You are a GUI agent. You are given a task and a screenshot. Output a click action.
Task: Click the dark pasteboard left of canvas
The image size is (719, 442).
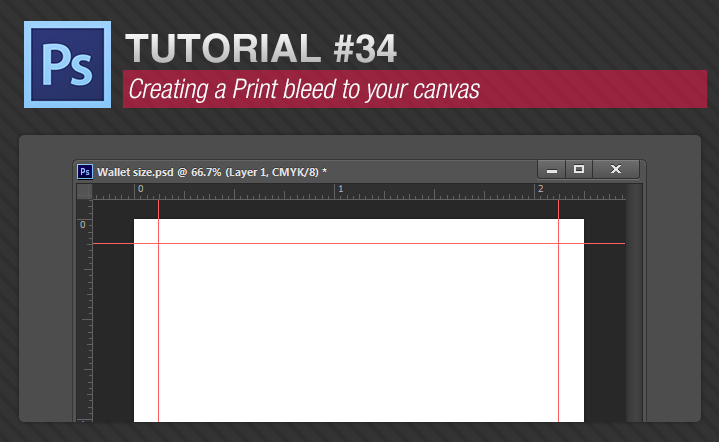[x=113, y=320]
